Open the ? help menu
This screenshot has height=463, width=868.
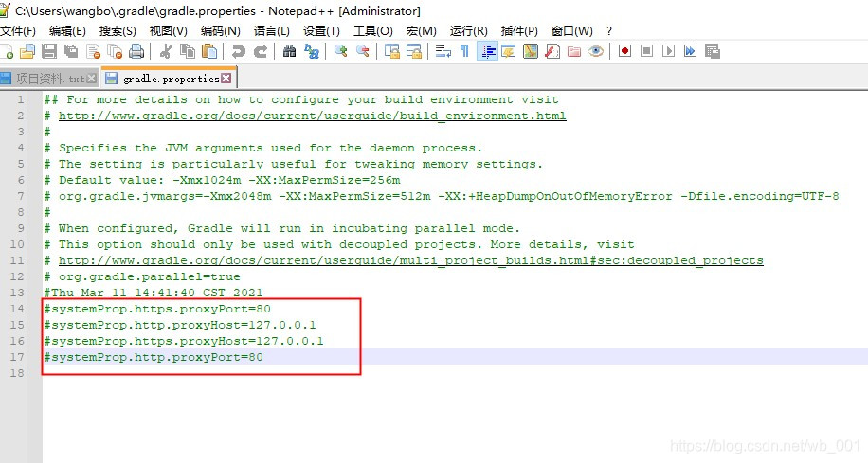click(x=609, y=31)
